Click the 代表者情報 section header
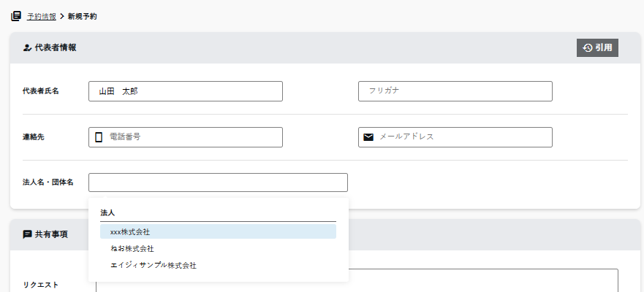The height and width of the screenshot is (292, 644). pyautogui.click(x=56, y=47)
